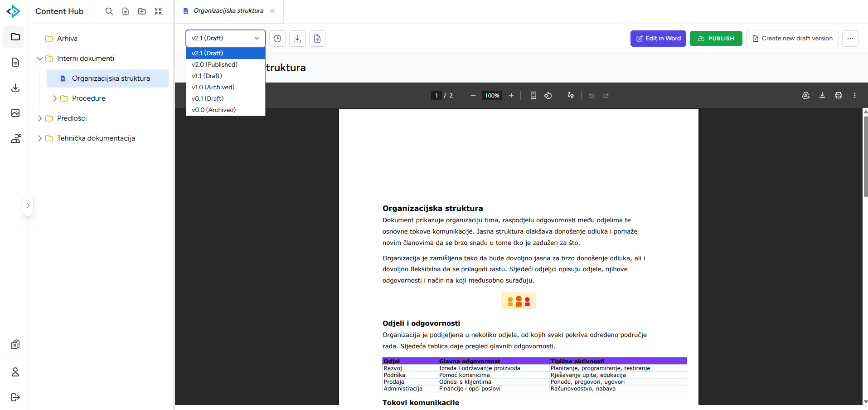This screenshot has width=868, height=410.
Task: Select v2.1 (Draft) from version list
Action: 226,53
